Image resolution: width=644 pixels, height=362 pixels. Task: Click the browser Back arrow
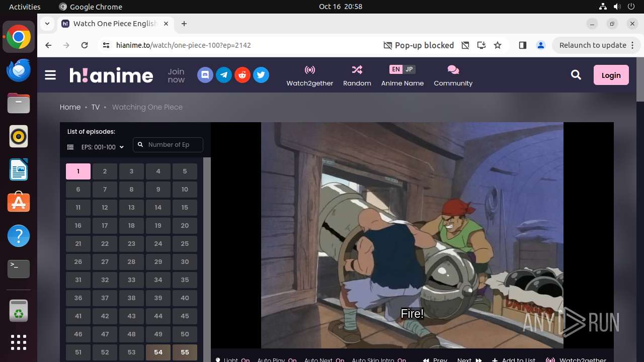pyautogui.click(x=48, y=45)
